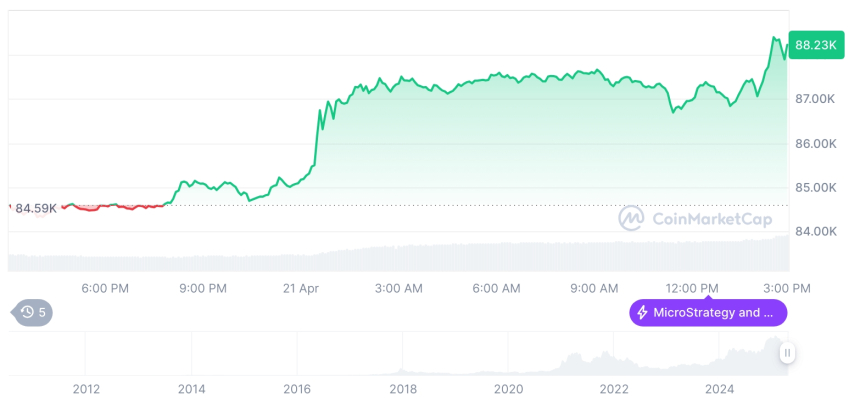Click the CoinMarketCap logo icon watermark
Image resolution: width=860 pixels, height=401 pixels.
(630, 218)
